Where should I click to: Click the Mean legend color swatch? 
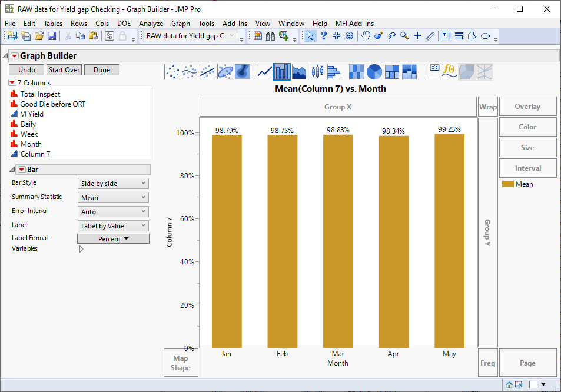[x=507, y=184]
